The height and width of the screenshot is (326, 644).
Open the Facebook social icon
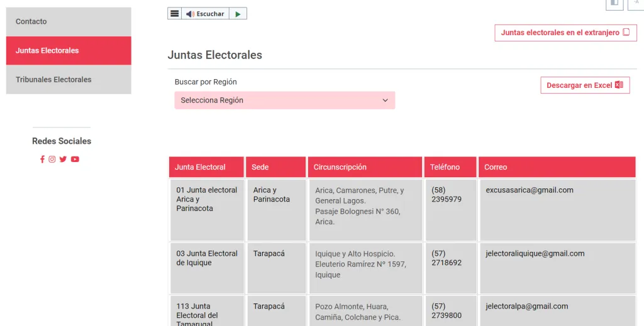tap(42, 159)
